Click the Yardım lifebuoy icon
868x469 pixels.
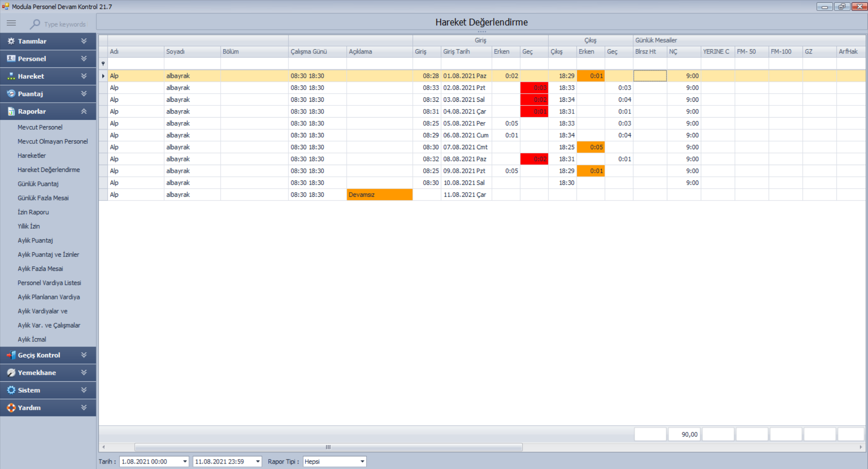coord(11,407)
